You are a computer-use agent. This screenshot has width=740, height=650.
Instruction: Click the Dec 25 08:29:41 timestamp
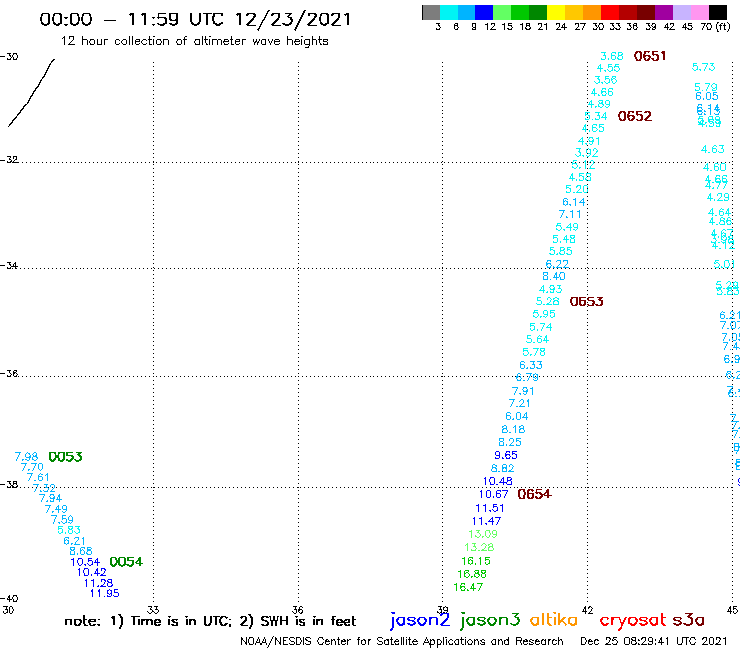tap(654, 641)
